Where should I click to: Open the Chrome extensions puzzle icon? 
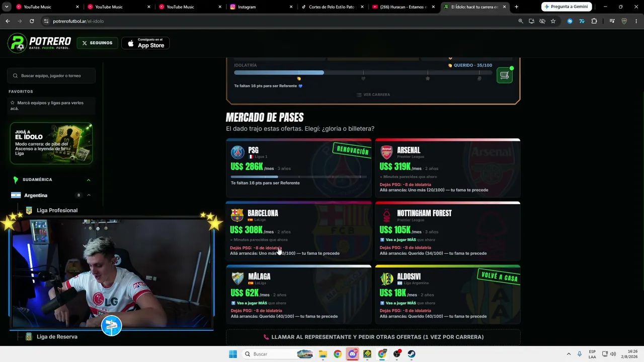click(x=594, y=21)
